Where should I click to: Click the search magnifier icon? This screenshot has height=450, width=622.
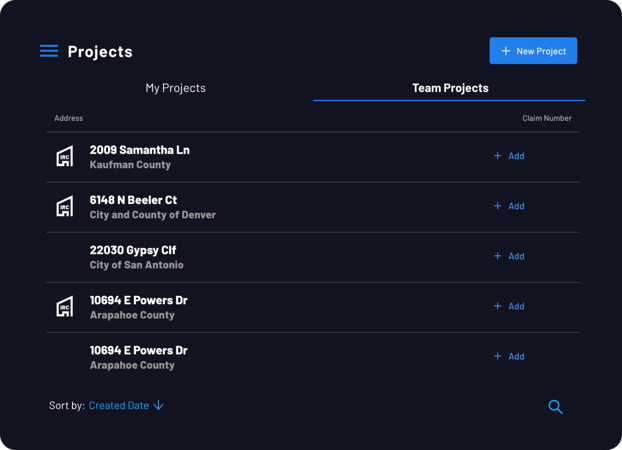point(555,406)
